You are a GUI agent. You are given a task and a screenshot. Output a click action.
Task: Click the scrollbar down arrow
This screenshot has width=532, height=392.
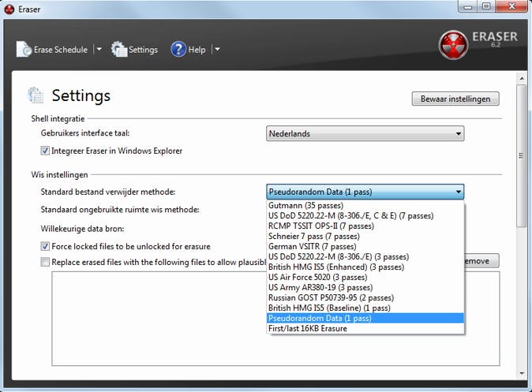coord(522,373)
